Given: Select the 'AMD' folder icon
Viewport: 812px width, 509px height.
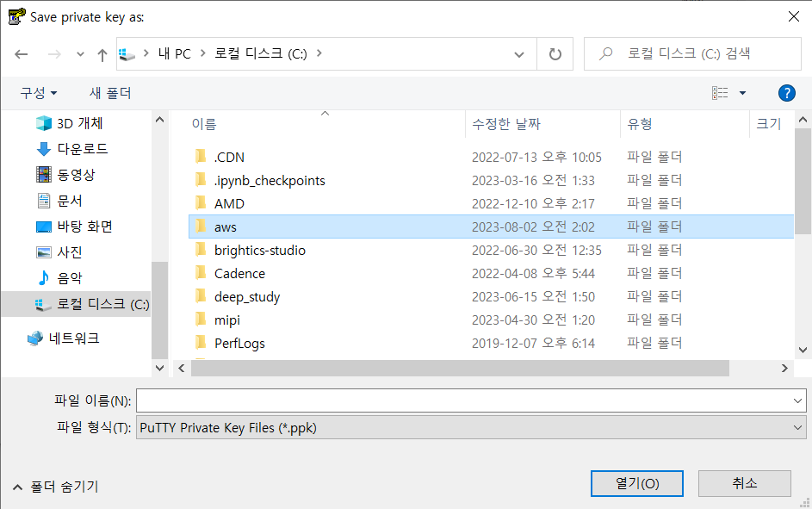Looking at the screenshot, I should click(201, 203).
